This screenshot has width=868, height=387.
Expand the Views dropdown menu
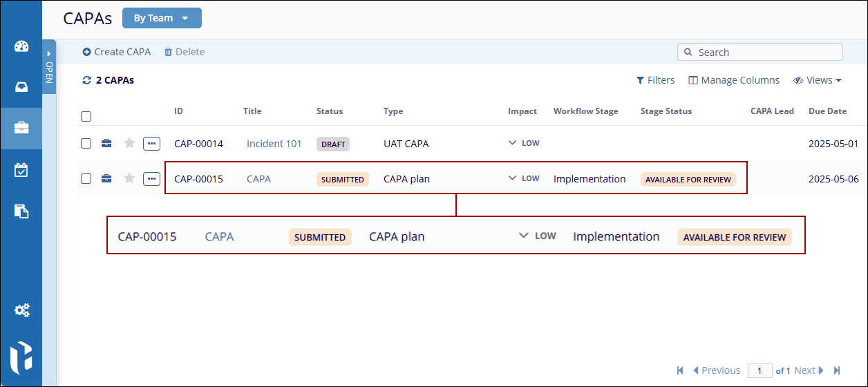coord(818,80)
